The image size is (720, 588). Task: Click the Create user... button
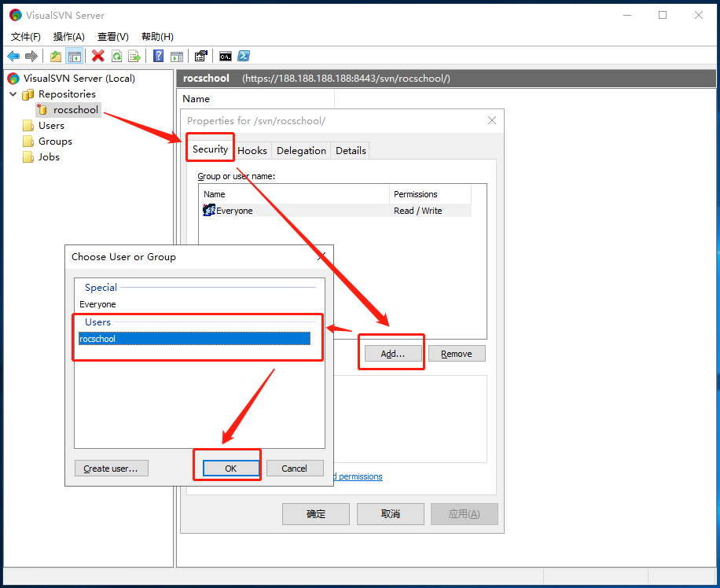click(111, 469)
